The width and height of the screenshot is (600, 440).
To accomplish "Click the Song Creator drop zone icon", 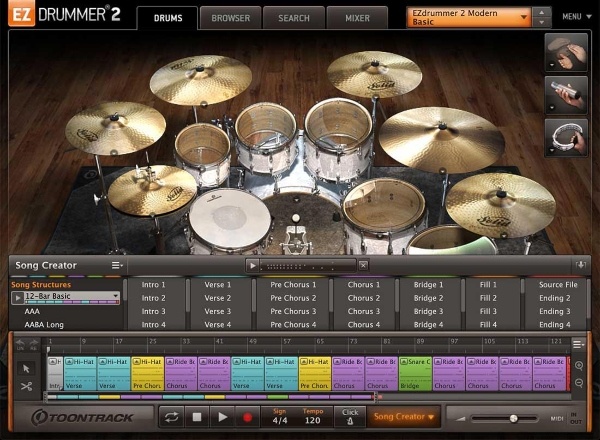I will tap(580, 265).
